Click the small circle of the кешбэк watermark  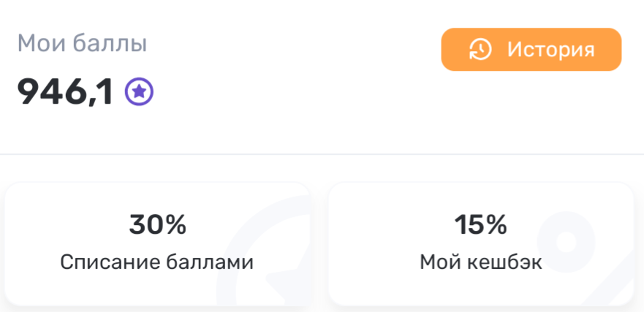[x=566, y=241]
